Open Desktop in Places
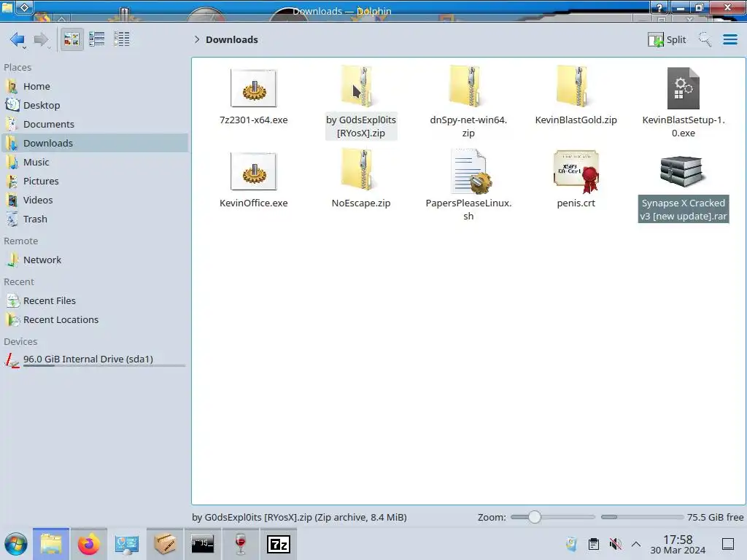Viewport: 747px width, 560px height. pos(95,105)
